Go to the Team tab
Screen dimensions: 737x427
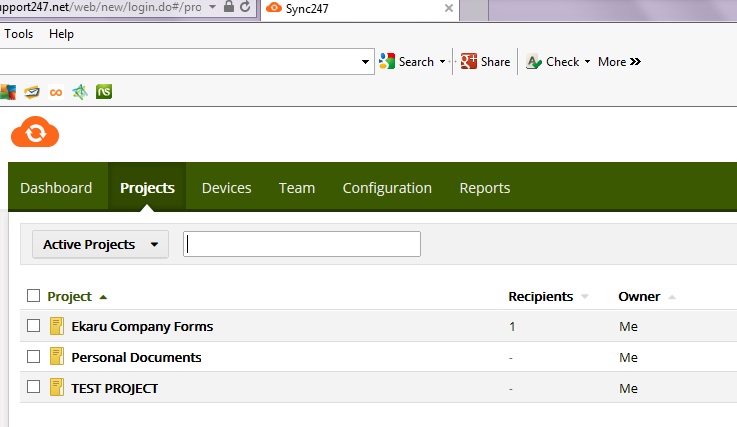click(x=297, y=188)
